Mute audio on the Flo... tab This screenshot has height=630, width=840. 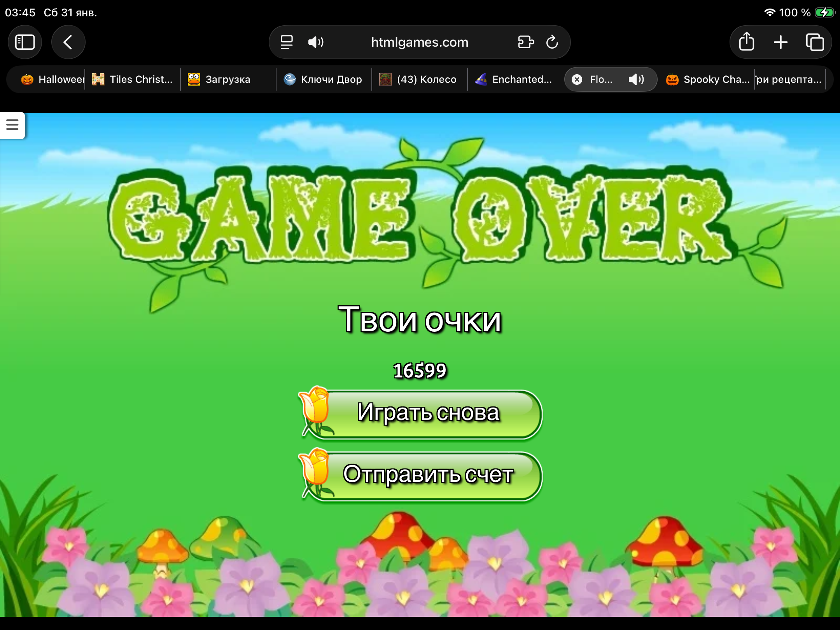pyautogui.click(x=636, y=79)
